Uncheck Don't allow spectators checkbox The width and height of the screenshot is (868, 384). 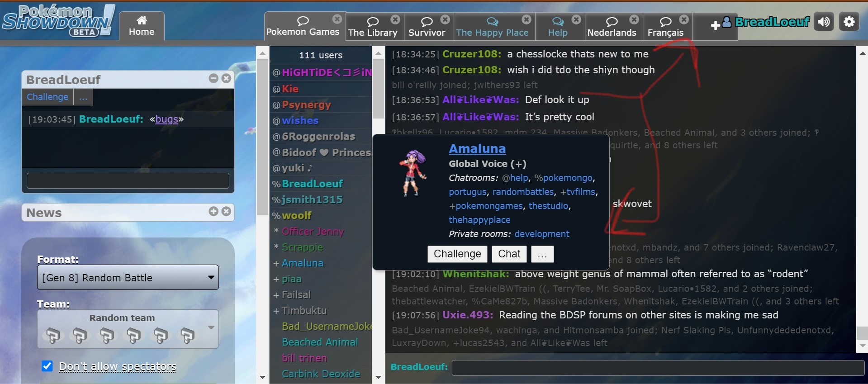coord(47,366)
